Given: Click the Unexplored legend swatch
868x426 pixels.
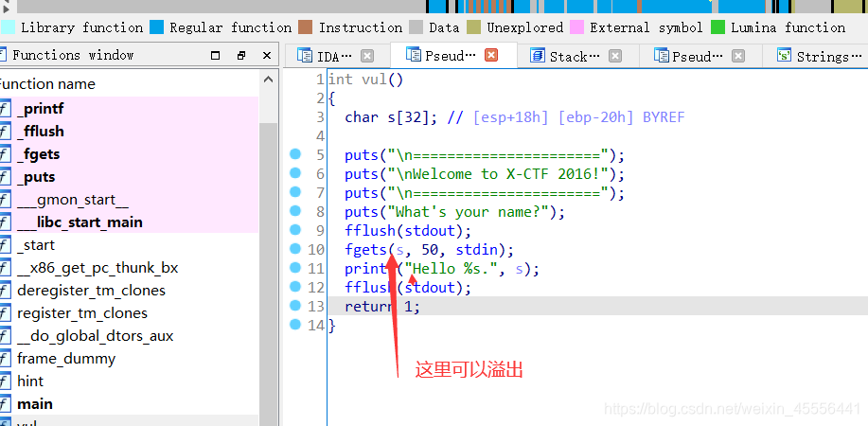Looking at the screenshot, I should (473, 27).
